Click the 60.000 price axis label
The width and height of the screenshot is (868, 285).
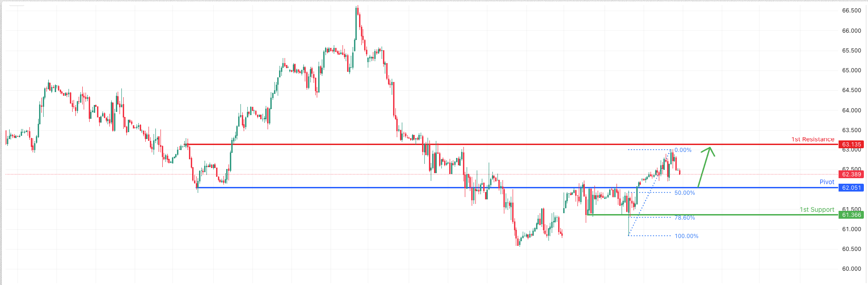pos(851,269)
